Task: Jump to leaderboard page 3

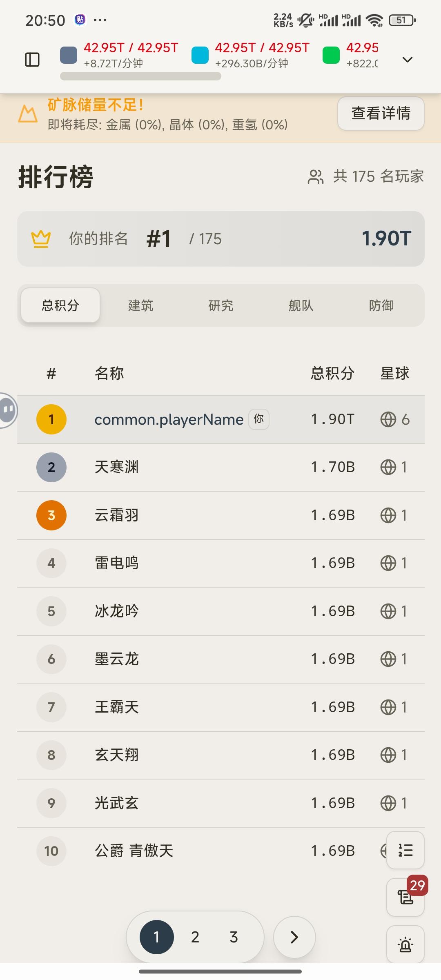Action: click(234, 937)
